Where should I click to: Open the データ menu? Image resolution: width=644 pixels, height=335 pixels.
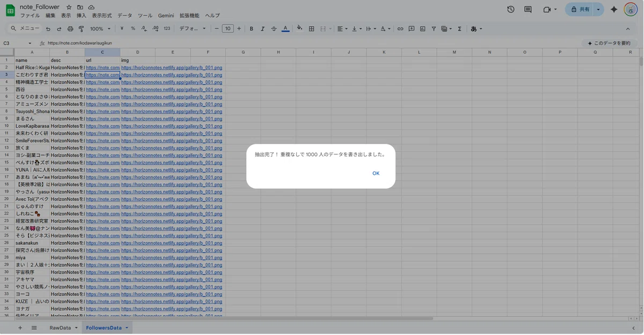tap(125, 16)
